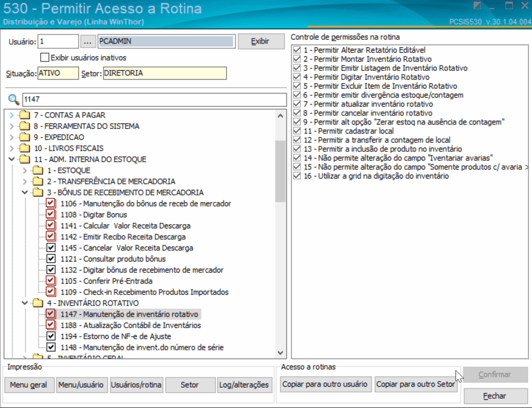The width and height of the screenshot is (532, 408).
Task: Uncheck permission 13 - inclusão de produto no inventário
Action: point(297,149)
